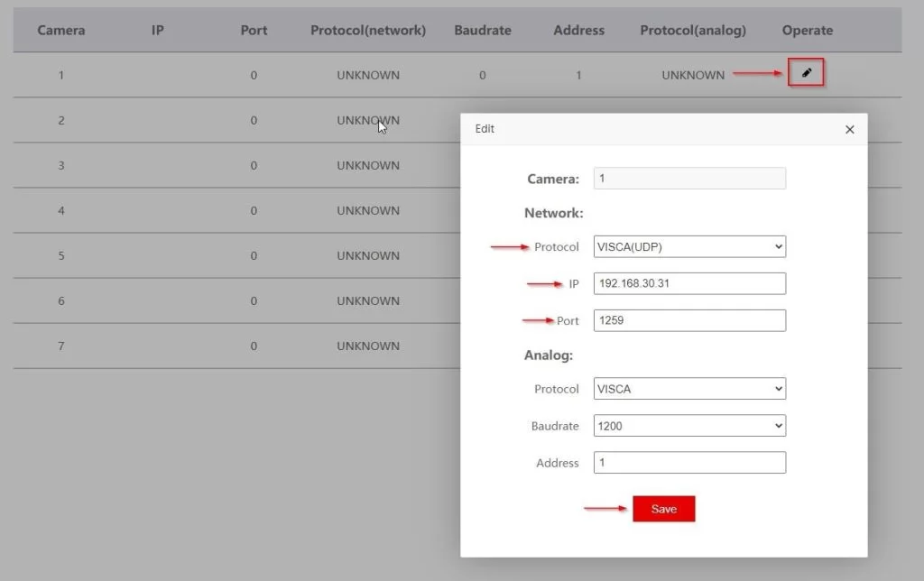Expand the Baudrate dropdown showing 1200
This screenshot has width=924, height=581.
click(689, 426)
